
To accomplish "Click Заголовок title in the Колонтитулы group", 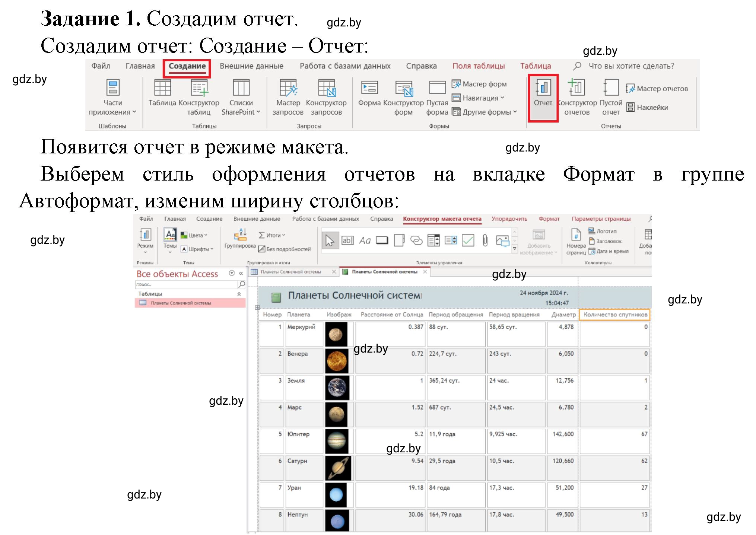I will (605, 241).
